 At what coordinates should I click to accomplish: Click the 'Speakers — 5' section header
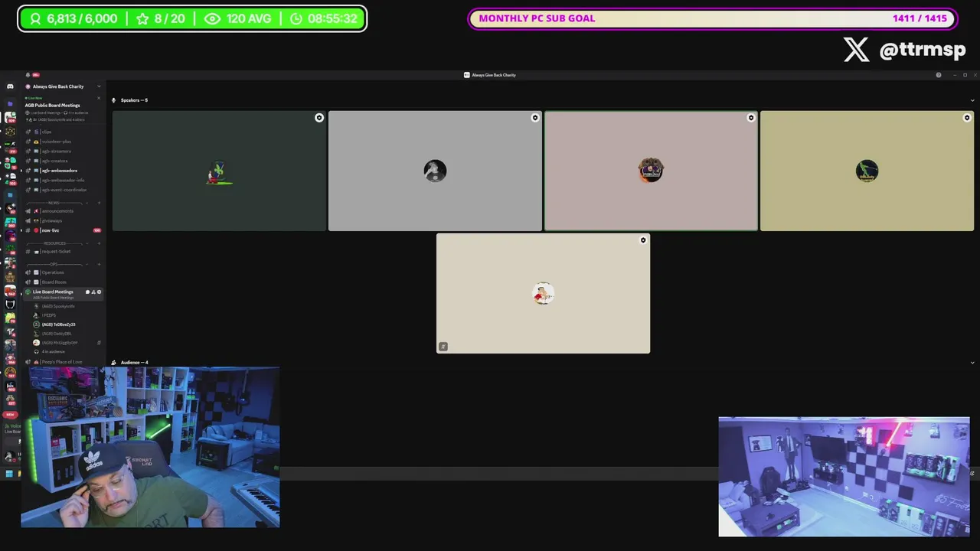pos(134,100)
